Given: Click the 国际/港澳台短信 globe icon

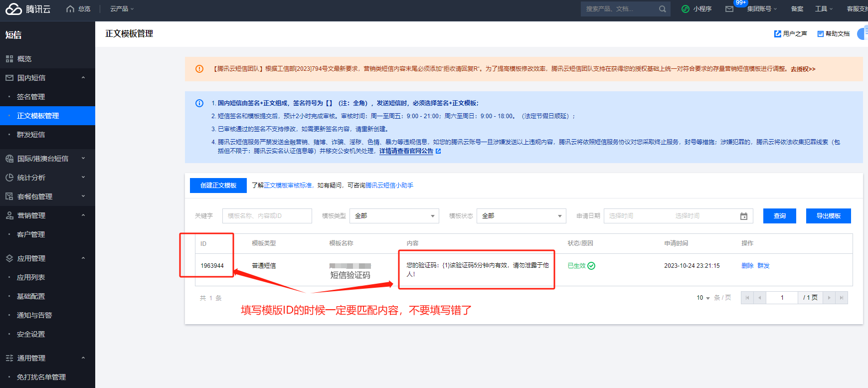Looking at the screenshot, I should point(9,159).
